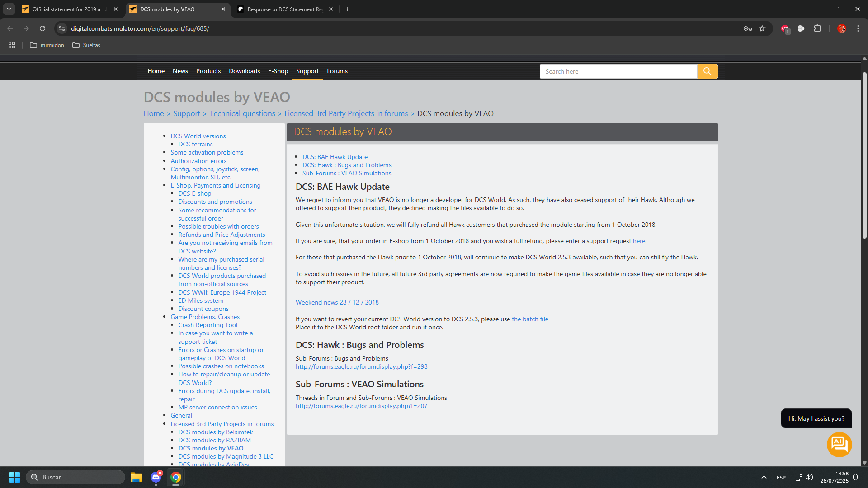Open Discount coupons sidebar link
Screen dimensions: 868x488
point(203,309)
